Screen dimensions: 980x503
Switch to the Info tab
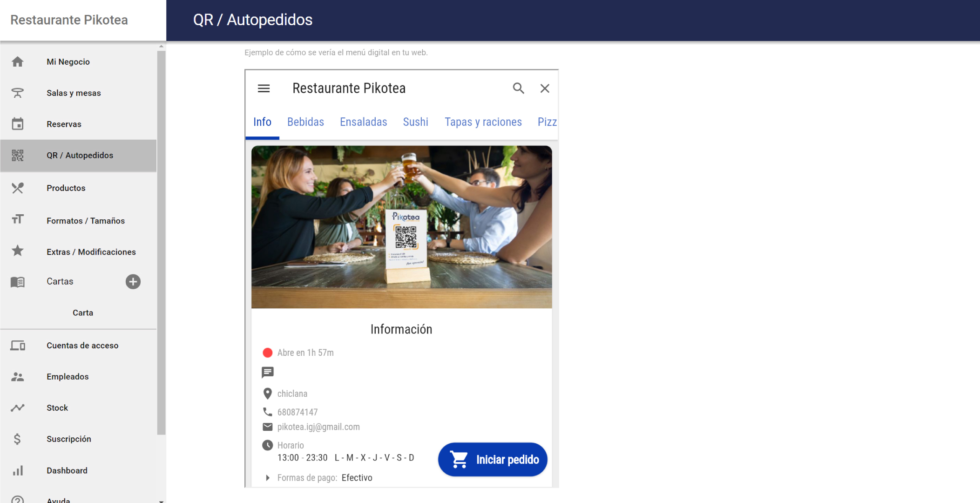(262, 122)
